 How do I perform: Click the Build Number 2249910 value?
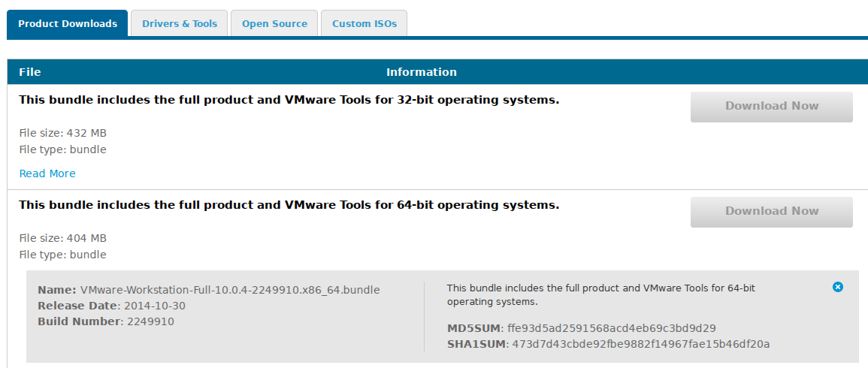coord(150,321)
